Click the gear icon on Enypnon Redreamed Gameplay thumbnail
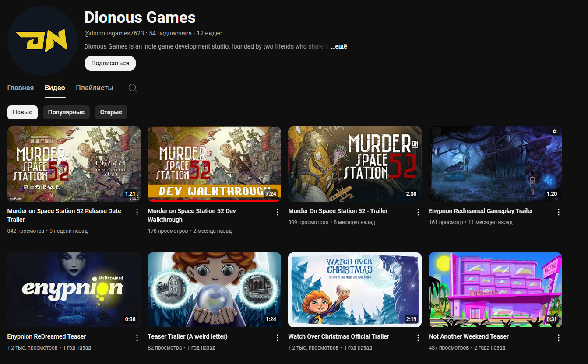 555,131
